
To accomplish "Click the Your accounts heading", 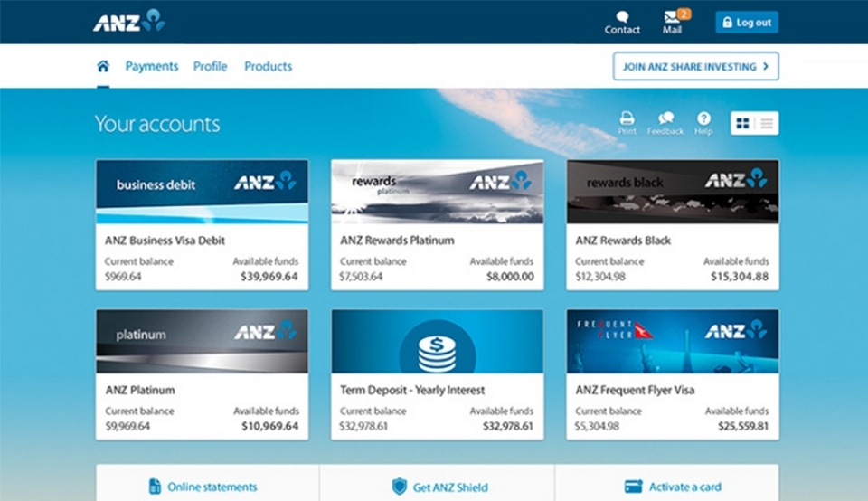I will [157, 124].
